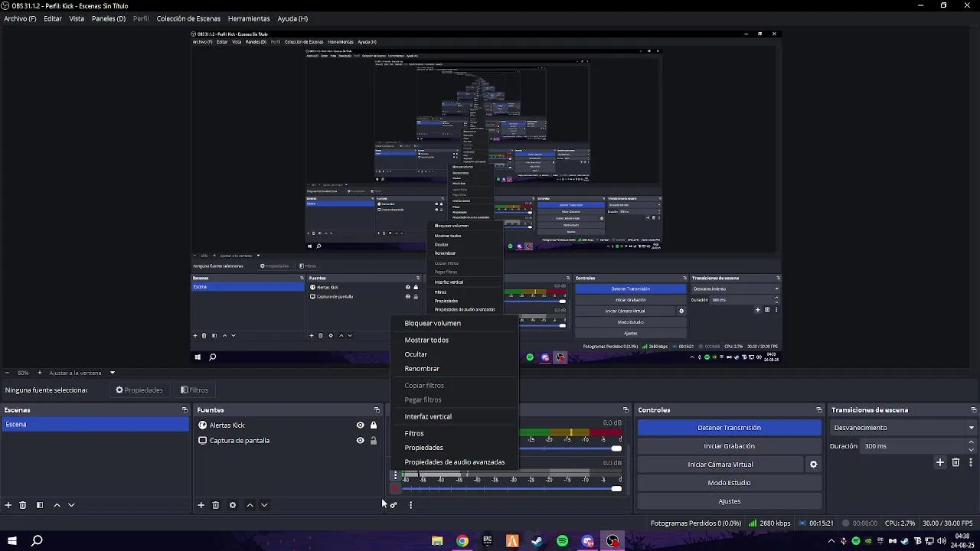This screenshot has height=551, width=980.
Task: Select the Alertas Kick source row
Action: pos(287,425)
